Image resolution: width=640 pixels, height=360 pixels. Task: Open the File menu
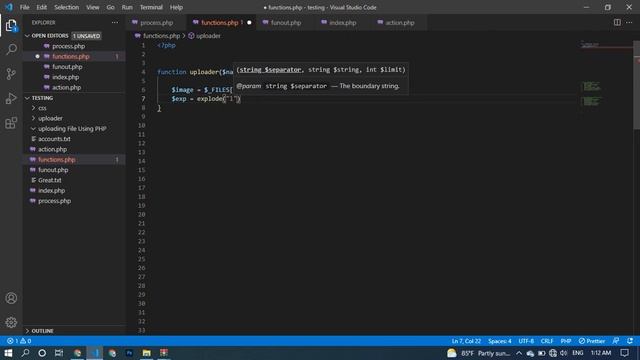(x=24, y=7)
